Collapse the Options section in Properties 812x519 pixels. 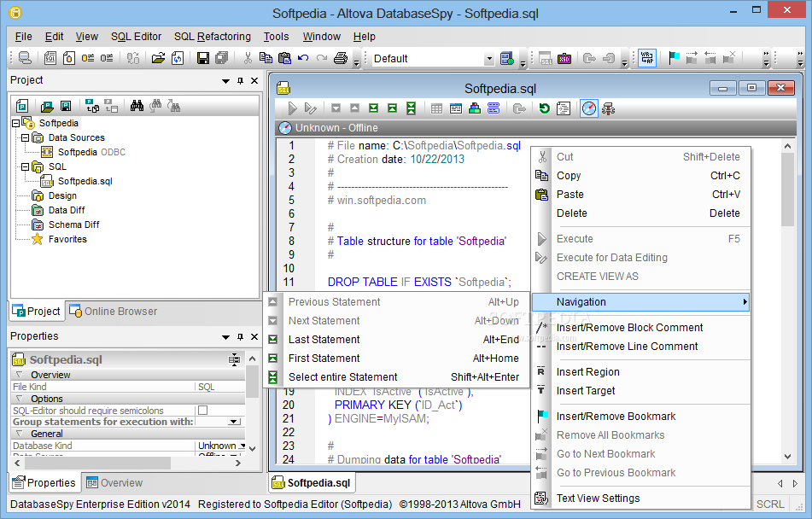(x=19, y=399)
